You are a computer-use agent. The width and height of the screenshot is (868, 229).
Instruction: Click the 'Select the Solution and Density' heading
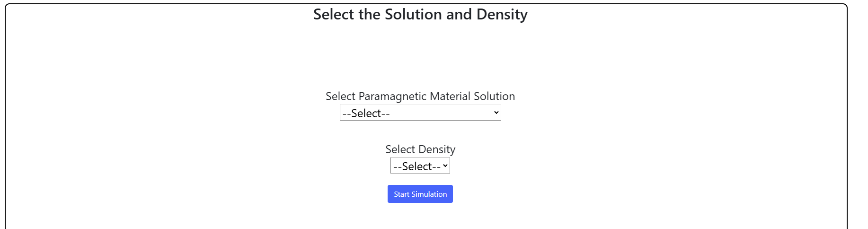420,15
